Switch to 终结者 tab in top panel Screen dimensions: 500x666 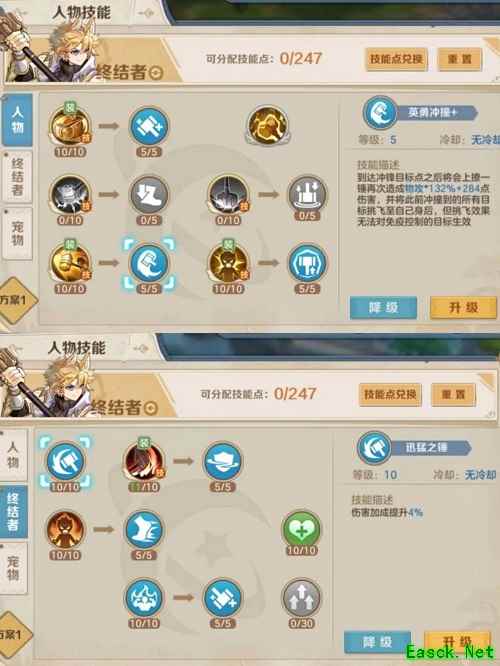click(x=17, y=176)
